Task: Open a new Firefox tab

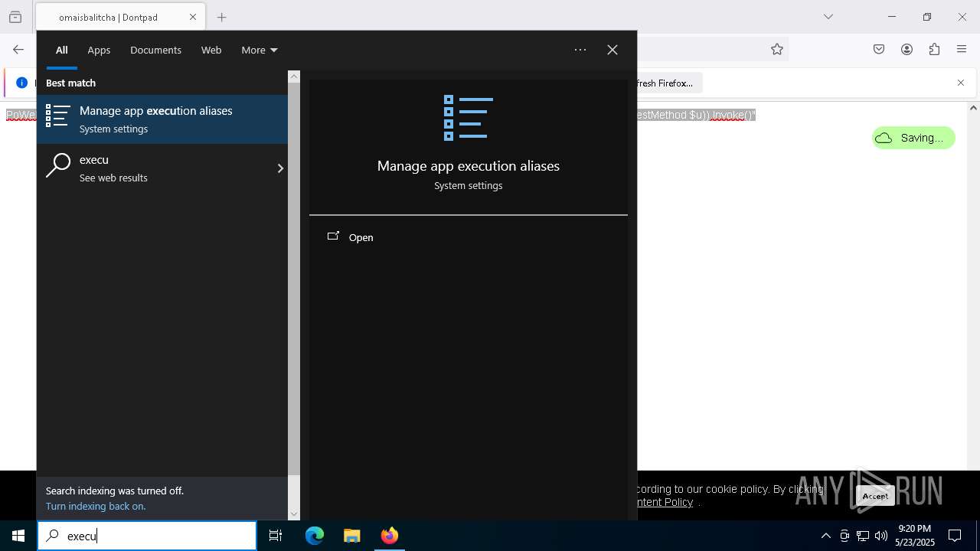Action: click(221, 17)
